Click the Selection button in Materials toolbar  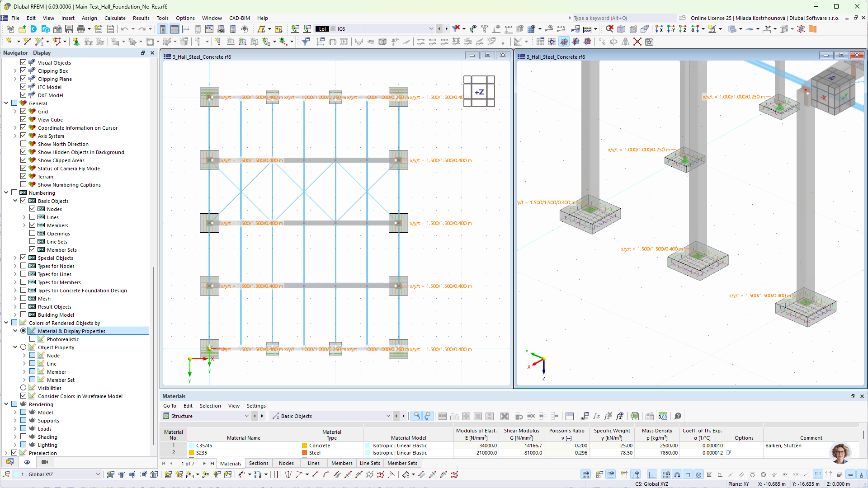click(x=210, y=406)
